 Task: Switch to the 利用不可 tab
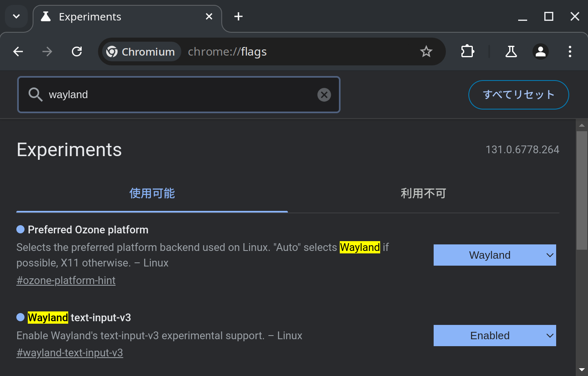pyautogui.click(x=423, y=193)
